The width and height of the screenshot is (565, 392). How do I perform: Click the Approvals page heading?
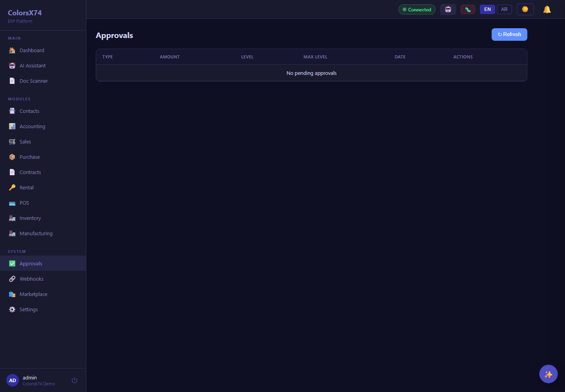click(115, 35)
